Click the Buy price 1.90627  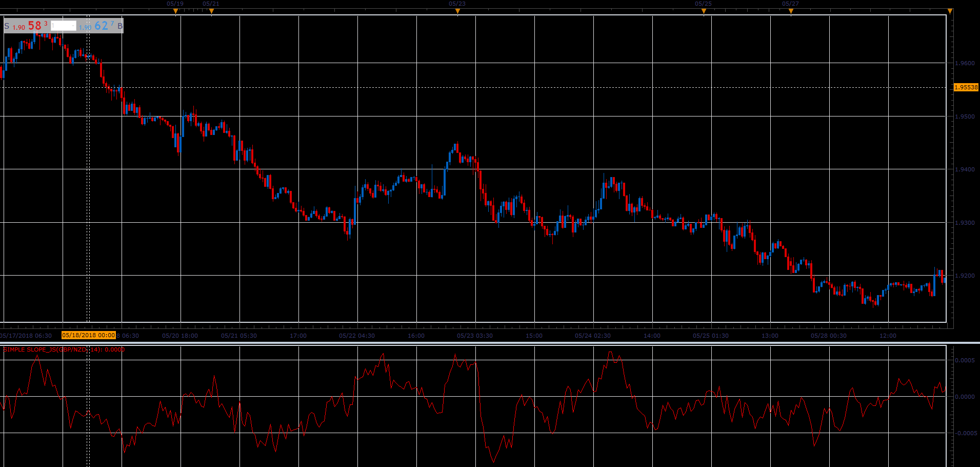tap(96, 26)
